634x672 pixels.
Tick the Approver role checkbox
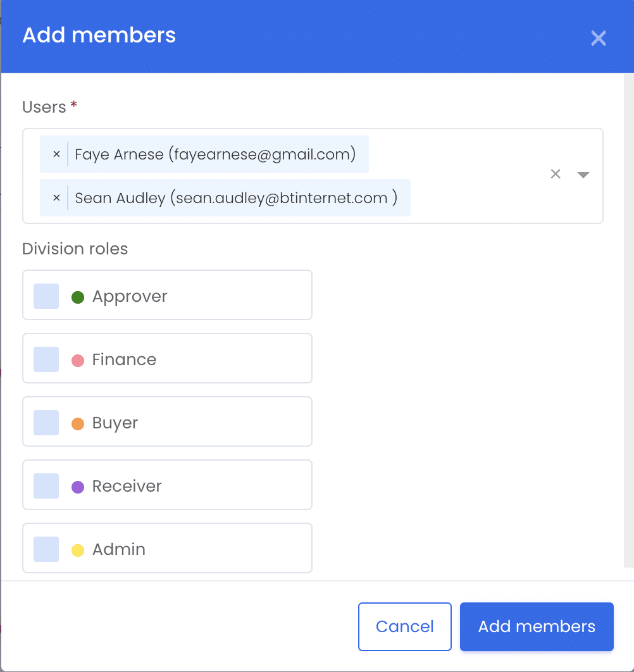click(x=46, y=296)
